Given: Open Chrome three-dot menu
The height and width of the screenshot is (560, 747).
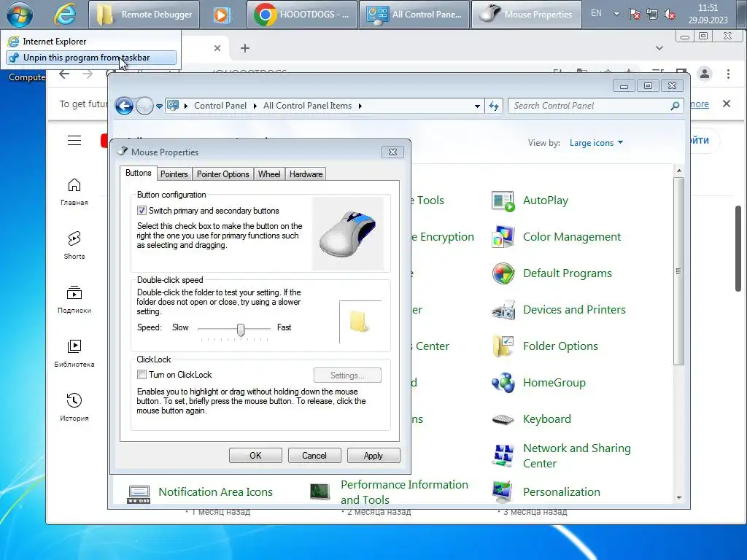Looking at the screenshot, I should [x=728, y=74].
